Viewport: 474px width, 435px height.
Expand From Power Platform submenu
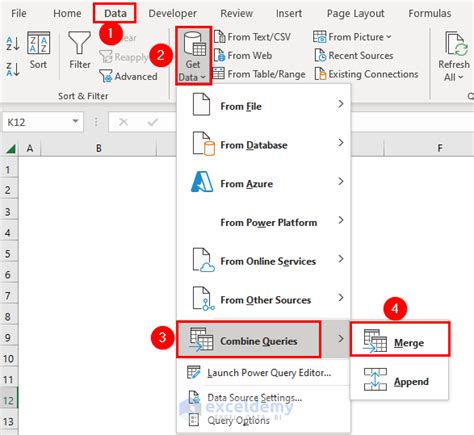click(264, 222)
